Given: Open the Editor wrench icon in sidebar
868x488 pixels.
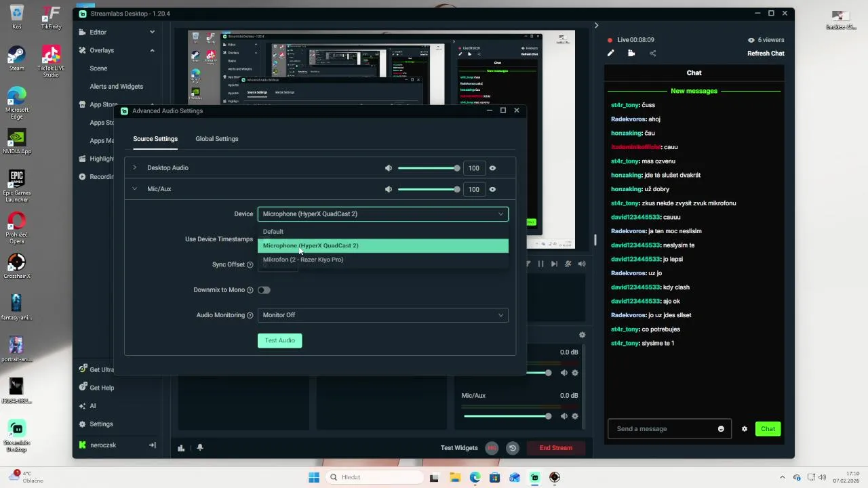Looking at the screenshot, I should coord(82,32).
